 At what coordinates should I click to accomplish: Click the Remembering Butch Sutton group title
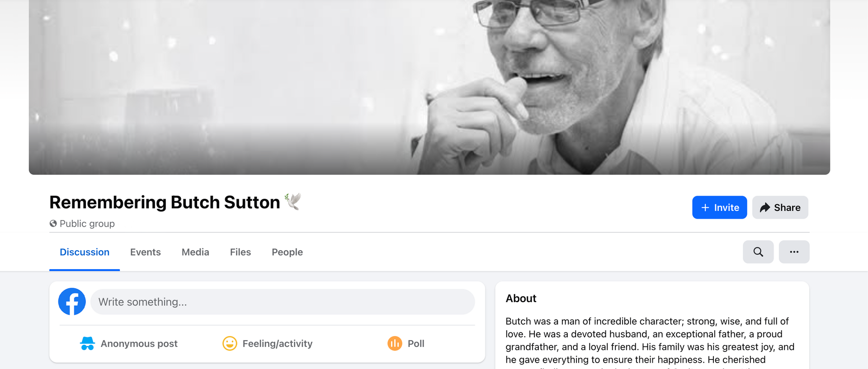pos(165,202)
